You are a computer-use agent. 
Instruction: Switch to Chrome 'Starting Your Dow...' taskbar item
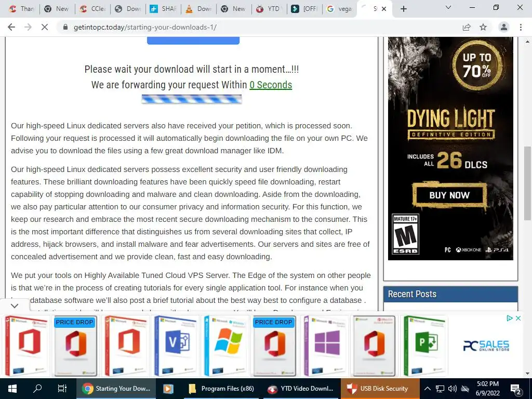[116, 389]
